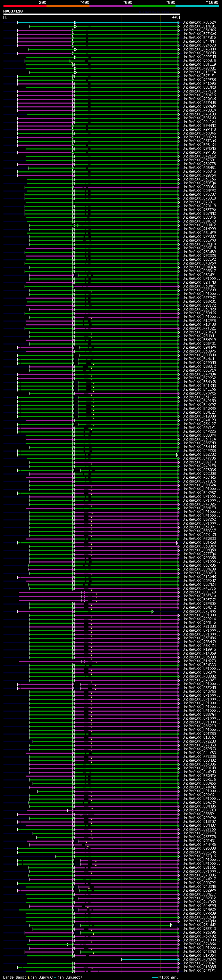Select hit label UniRef100_A9ZTC3
The height and width of the screenshot is (980, 222).
click(x=199, y=462)
